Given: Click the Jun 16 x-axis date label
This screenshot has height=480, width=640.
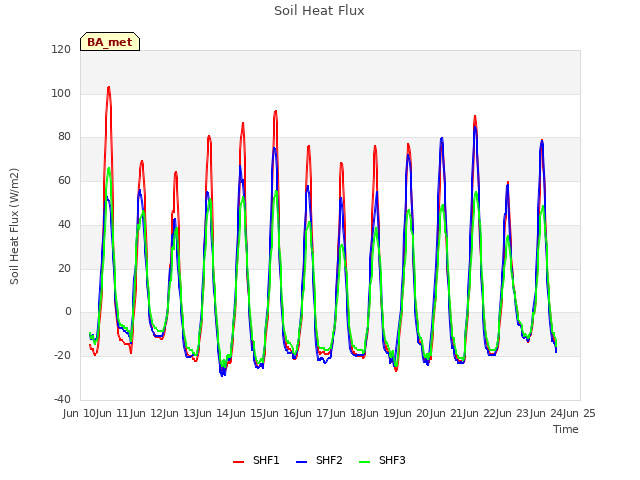Looking at the screenshot, I should pos(281,413).
